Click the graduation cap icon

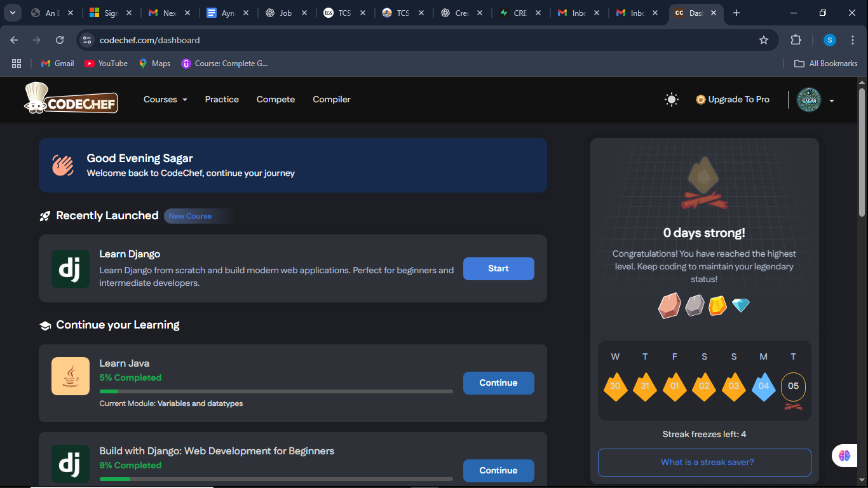[45, 325]
